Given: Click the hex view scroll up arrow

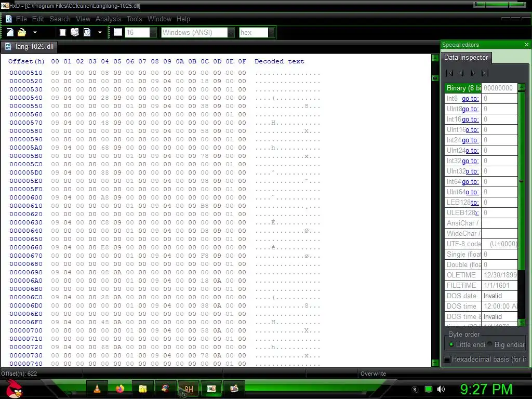Looking at the screenshot, I should pyautogui.click(x=435, y=58).
